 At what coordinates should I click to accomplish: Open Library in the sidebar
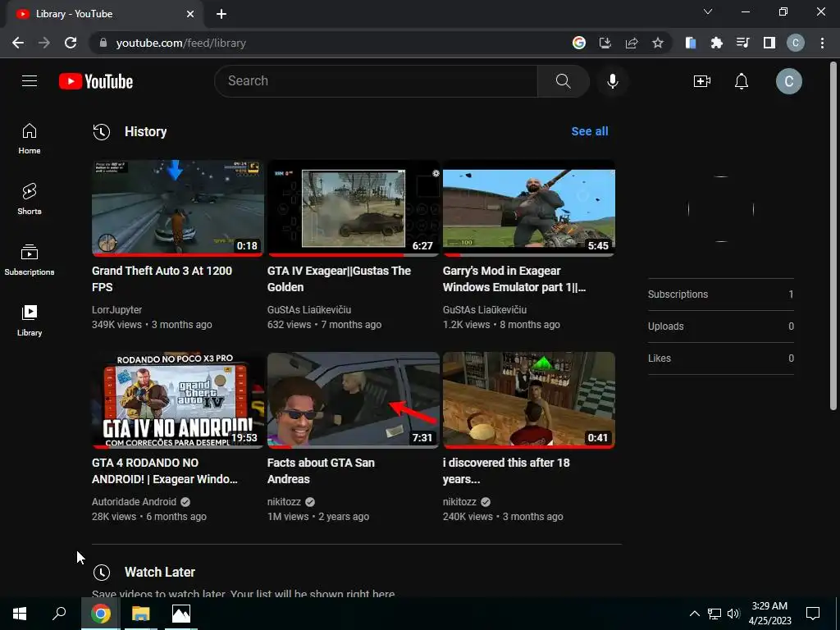[30, 321]
